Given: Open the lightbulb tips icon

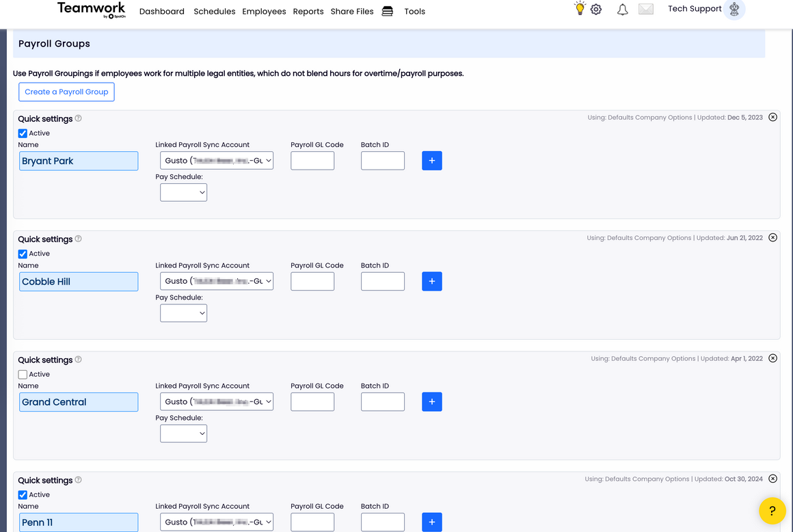Looking at the screenshot, I should (x=580, y=8).
